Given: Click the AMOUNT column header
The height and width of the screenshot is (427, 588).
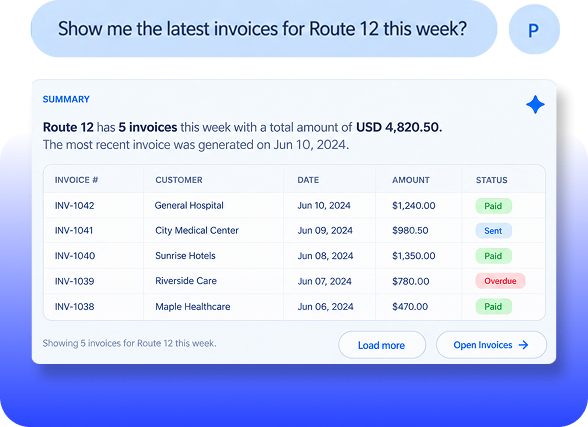Looking at the screenshot, I should click(411, 180).
